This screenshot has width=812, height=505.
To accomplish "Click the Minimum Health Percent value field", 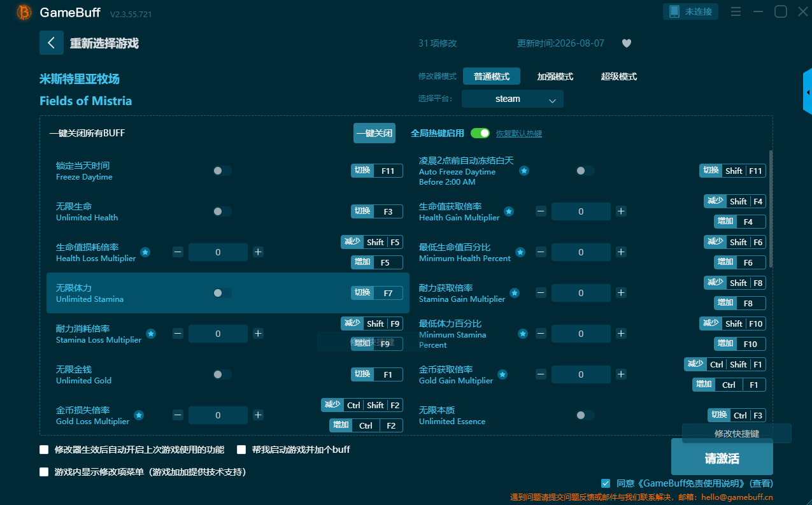I will click(x=581, y=252).
